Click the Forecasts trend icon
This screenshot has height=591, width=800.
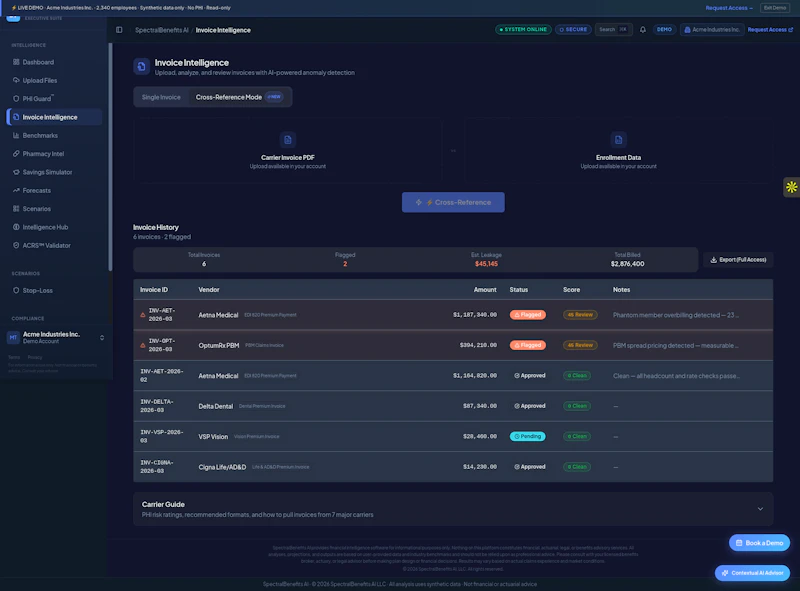(16, 190)
